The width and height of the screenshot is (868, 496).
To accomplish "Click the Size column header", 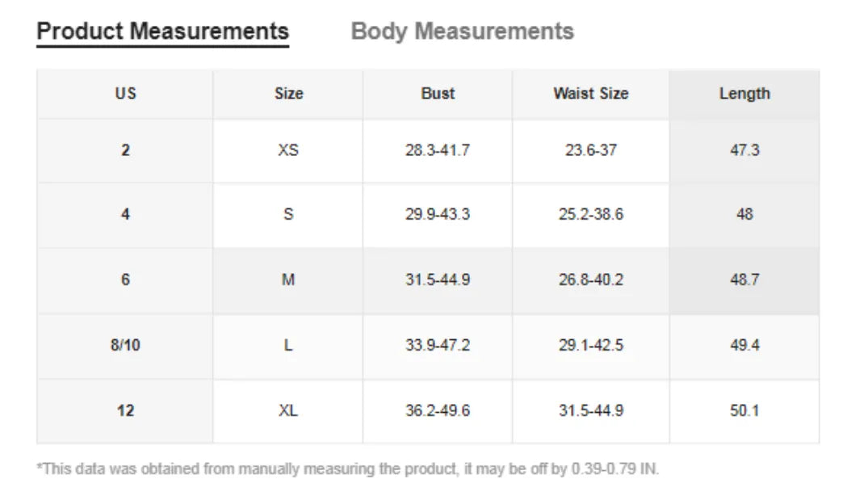I will (x=288, y=94).
